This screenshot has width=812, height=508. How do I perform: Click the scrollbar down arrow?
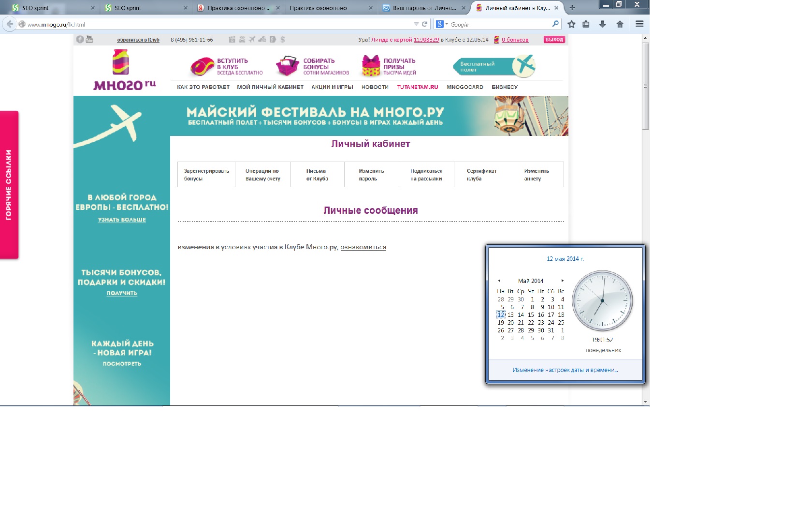click(645, 402)
